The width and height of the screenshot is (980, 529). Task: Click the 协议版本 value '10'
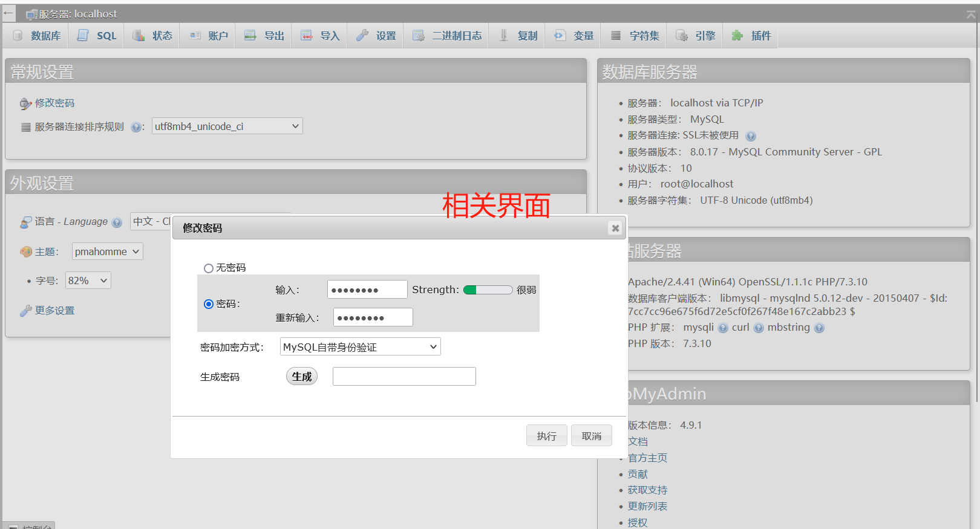coord(686,169)
